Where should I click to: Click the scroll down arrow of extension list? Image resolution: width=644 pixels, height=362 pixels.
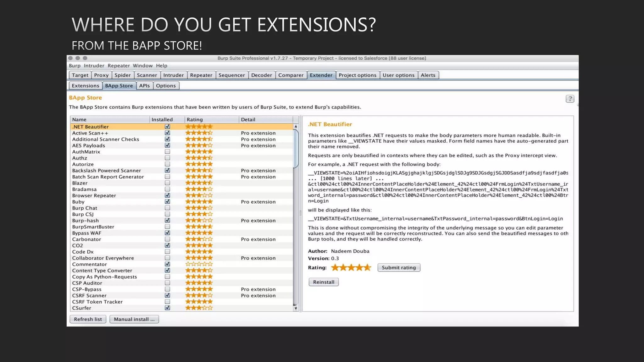click(x=296, y=308)
